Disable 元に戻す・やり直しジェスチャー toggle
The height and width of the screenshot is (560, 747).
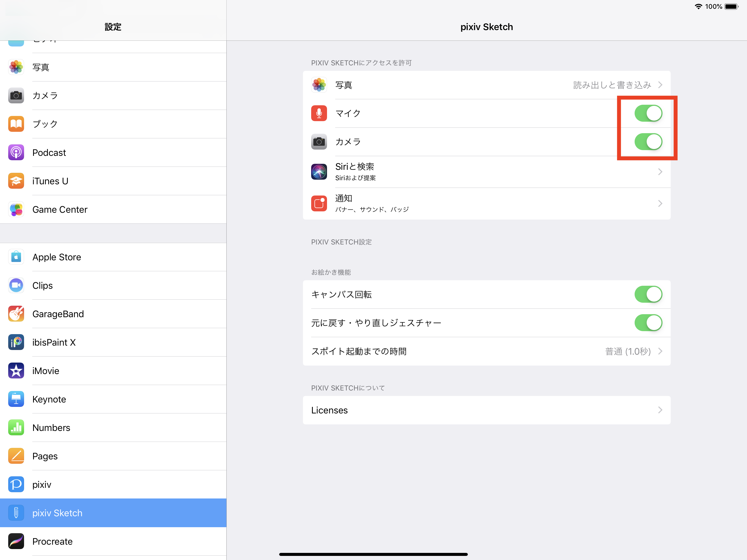click(x=648, y=323)
